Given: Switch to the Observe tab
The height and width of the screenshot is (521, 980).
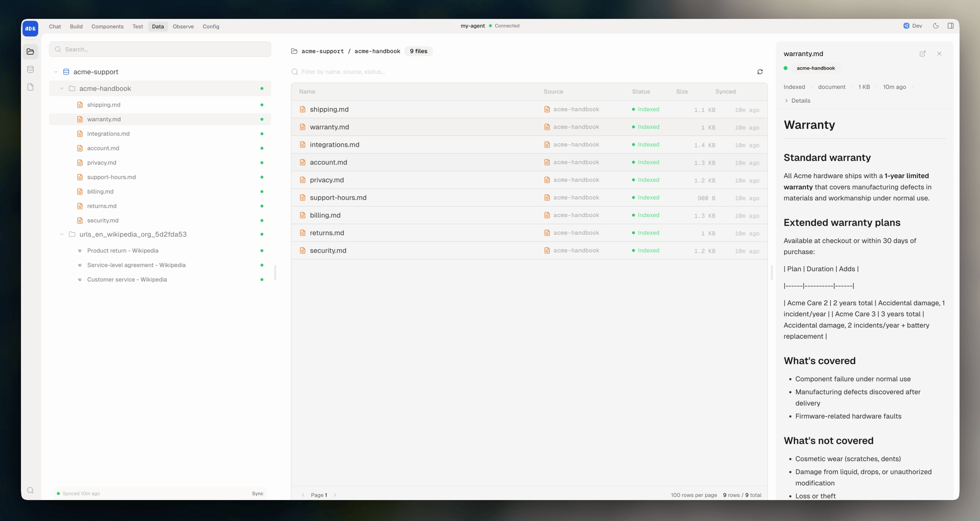Looking at the screenshot, I should [x=183, y=26].
